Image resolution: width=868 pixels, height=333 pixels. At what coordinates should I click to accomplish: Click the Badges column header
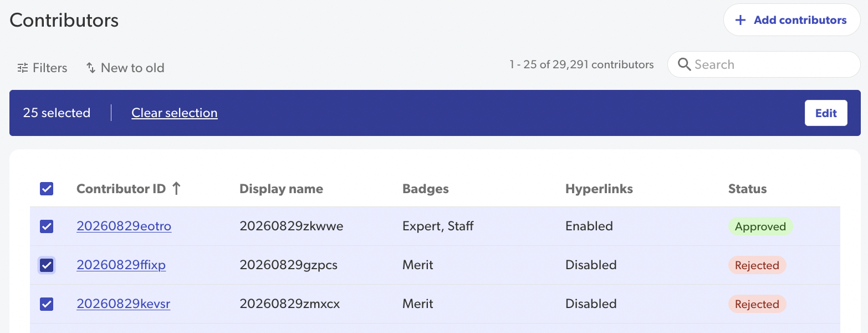pyautogui.click(x=425, y=189)
